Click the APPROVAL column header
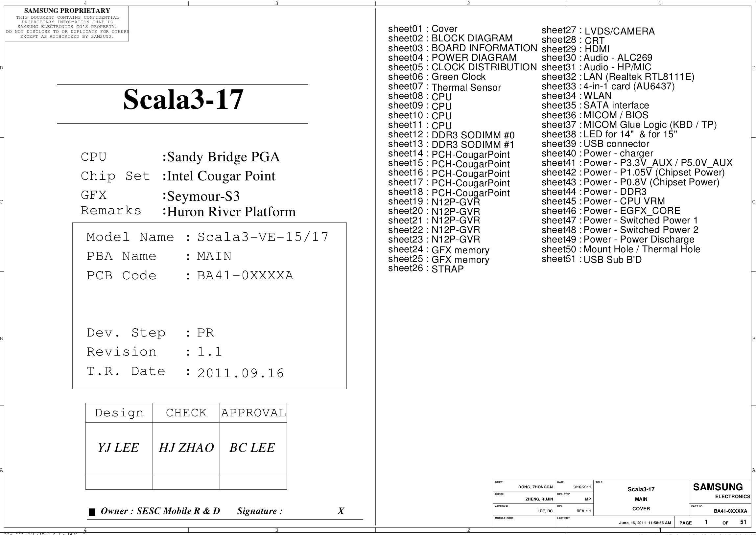Viewport: 756px width, 535px height. [x=253, y=413]
